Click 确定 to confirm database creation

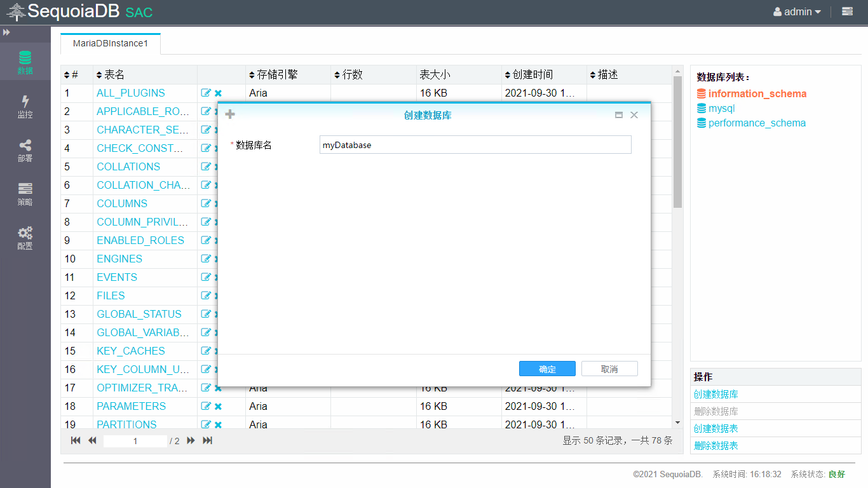547,369
